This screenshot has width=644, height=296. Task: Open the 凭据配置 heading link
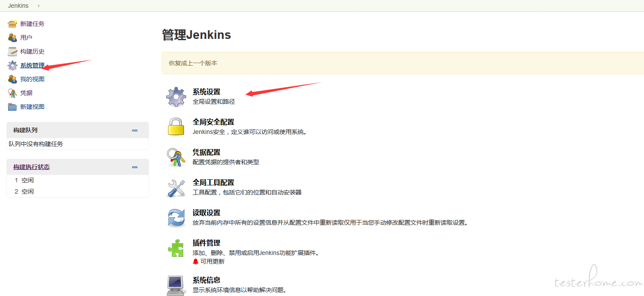[x=206, y=152]
